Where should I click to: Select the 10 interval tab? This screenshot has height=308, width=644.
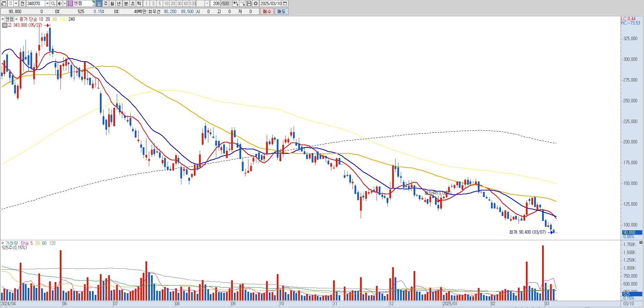[x=166, y=3]
